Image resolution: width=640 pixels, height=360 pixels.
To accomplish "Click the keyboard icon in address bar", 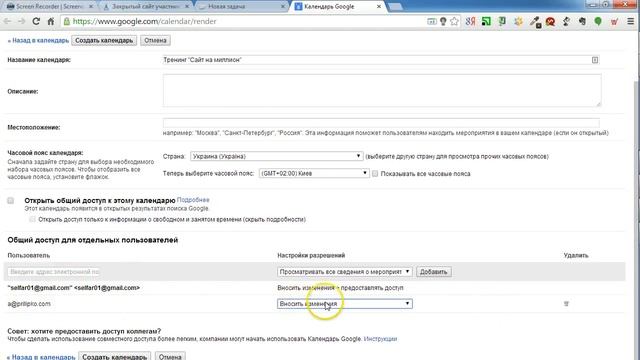I will click(431, 21).
